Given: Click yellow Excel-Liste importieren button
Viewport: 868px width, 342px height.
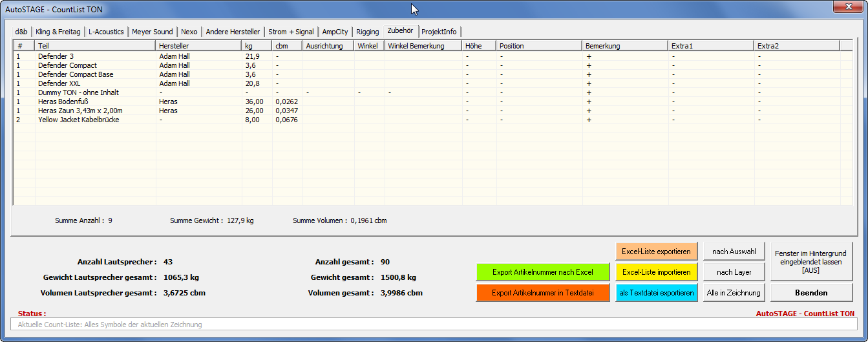Looking at the screenshot, I should coord(656,272).
